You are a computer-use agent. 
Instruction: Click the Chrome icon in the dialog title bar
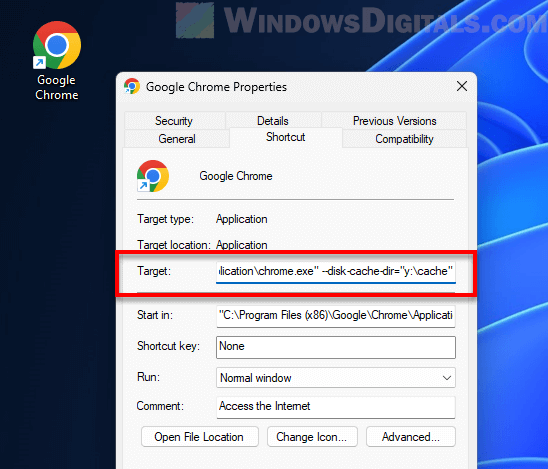point(132,86)
